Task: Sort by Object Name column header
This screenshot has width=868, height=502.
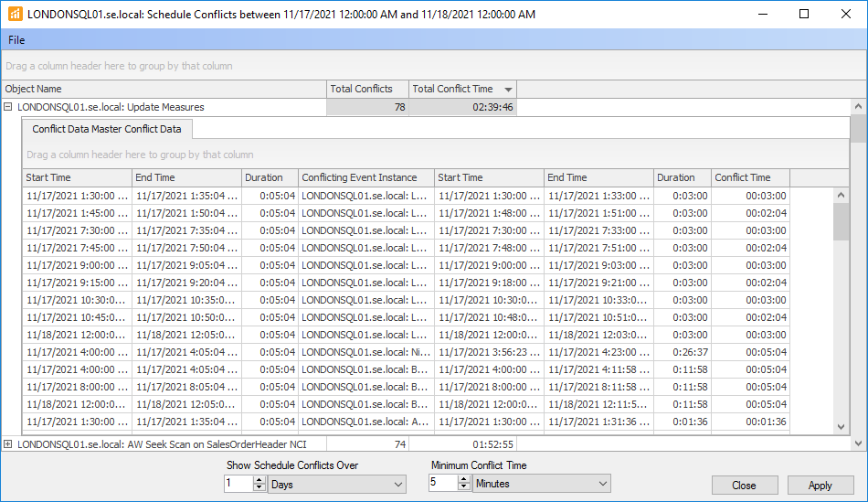Action: (x=164, y=89)
